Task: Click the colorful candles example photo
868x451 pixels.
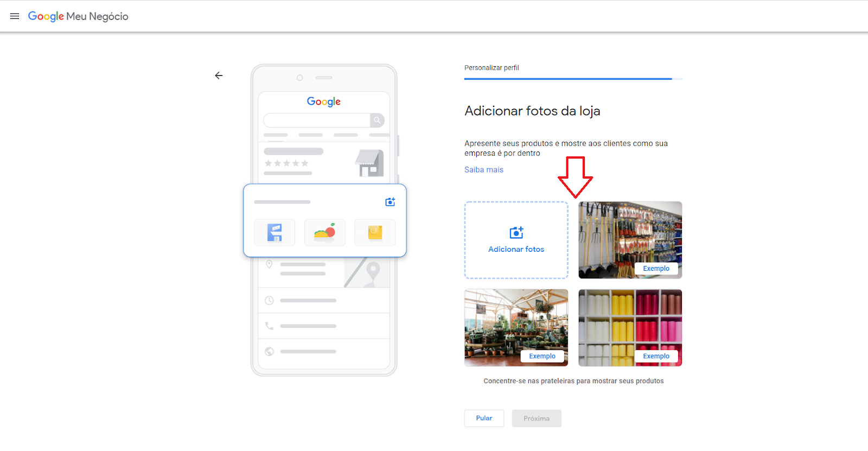Action: [630, 328]
